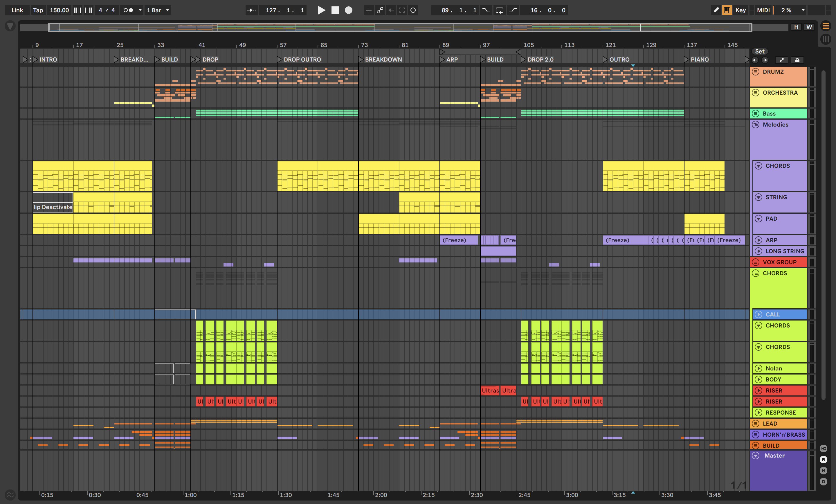This screenshot has width=836, height=504.
Task: Switch to Arrangement view icon
Action: point(826,26)
